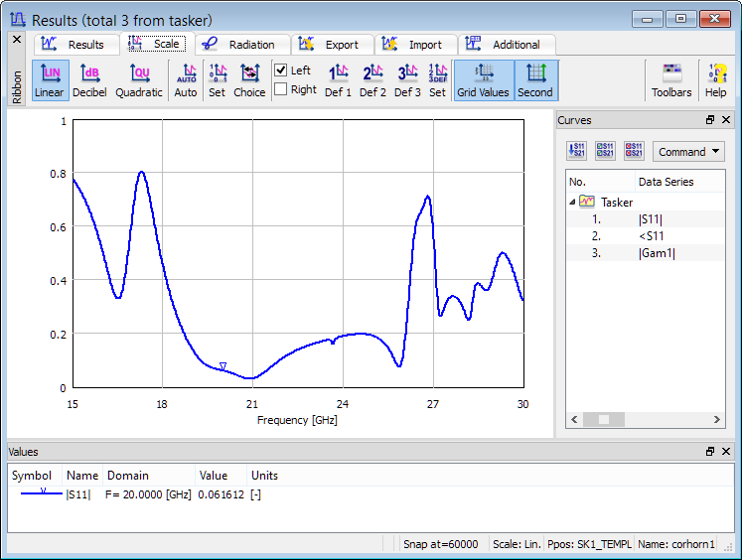742x560 pixels.
Task: Select the |Gam1| curve entry
Action: (x=657, y=253)
